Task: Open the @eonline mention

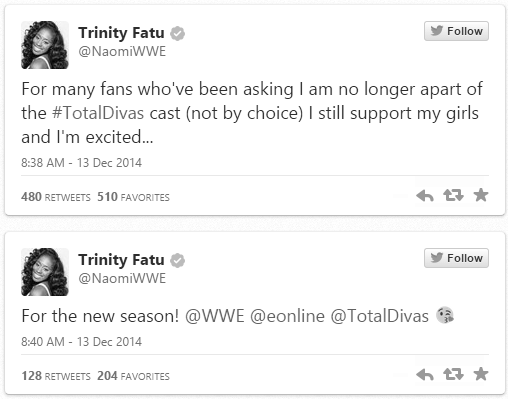Action: tap(287, 316)
